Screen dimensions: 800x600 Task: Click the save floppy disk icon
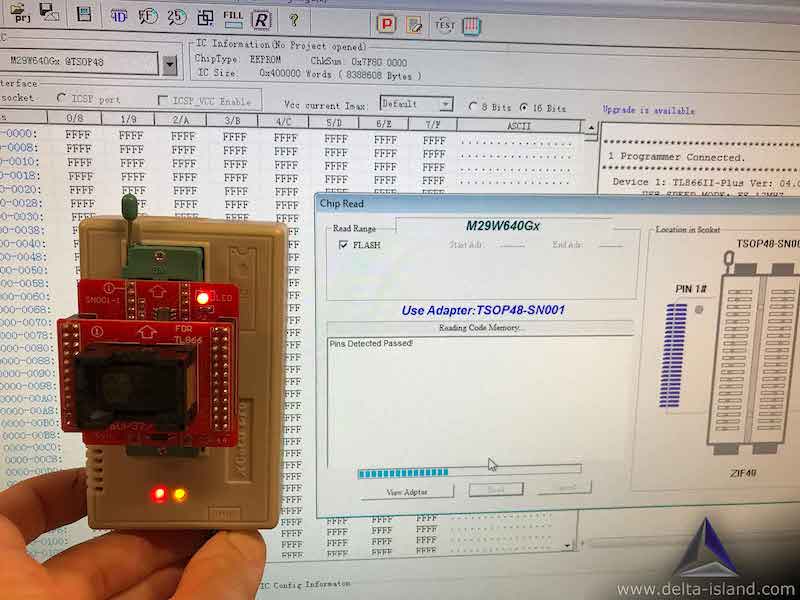(85, 15)
